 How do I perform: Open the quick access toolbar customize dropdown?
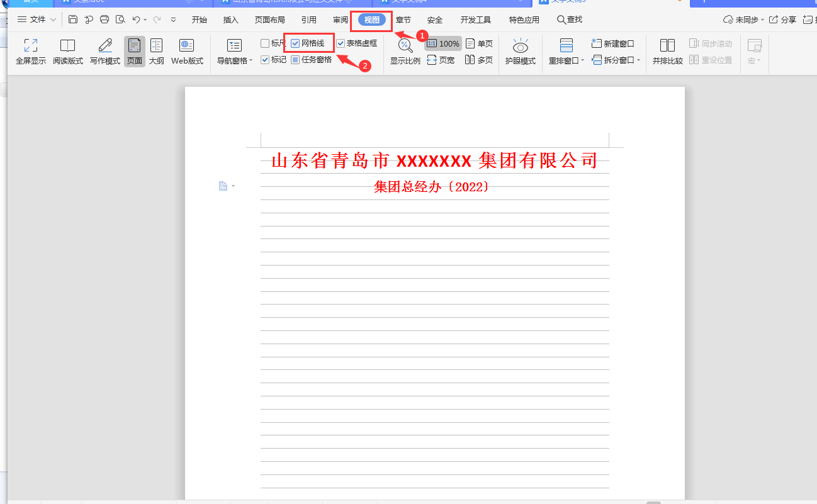pos(174,20)
